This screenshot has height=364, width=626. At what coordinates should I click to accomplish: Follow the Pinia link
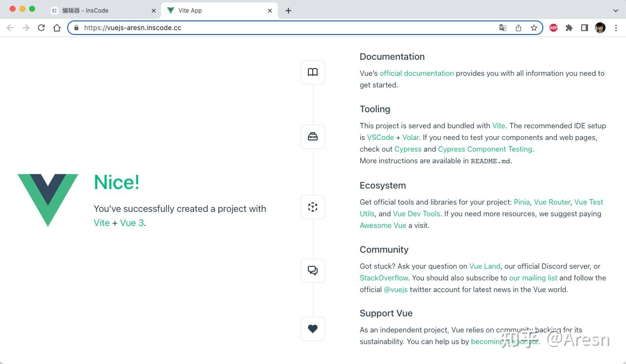521,202
